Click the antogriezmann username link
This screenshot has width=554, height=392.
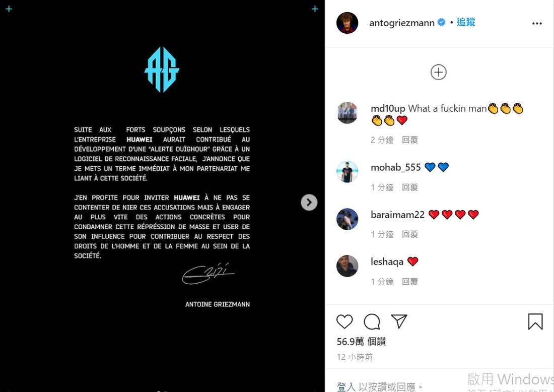402,23
